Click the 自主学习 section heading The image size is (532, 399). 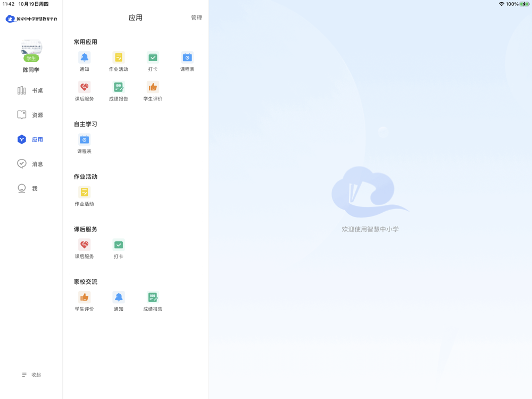86,124
